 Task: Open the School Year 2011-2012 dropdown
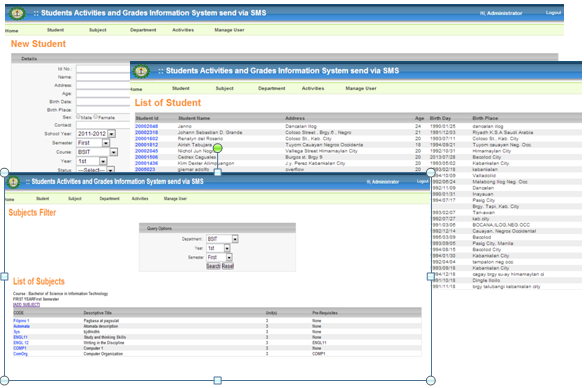click(x=112, y=134)
